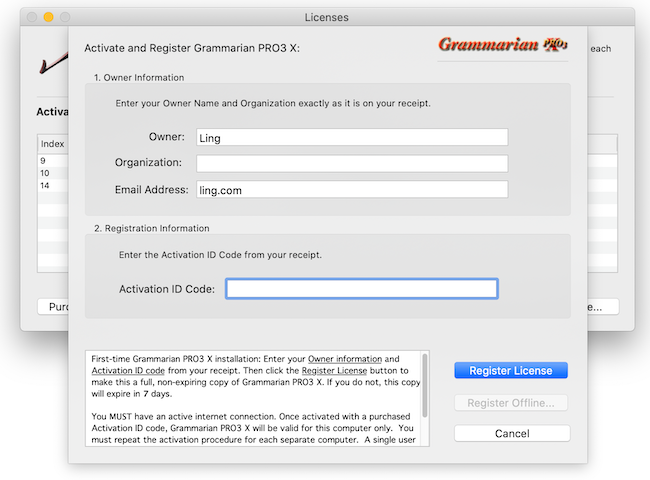The width and height of the screenshot is (650, 480).
Task: Select index row 14 in Licenses window
Action: 53,185
